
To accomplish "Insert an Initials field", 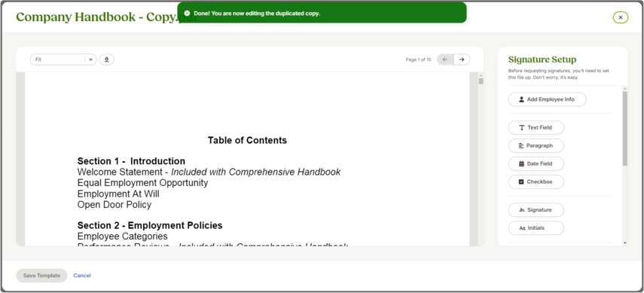I will [536, 227].
